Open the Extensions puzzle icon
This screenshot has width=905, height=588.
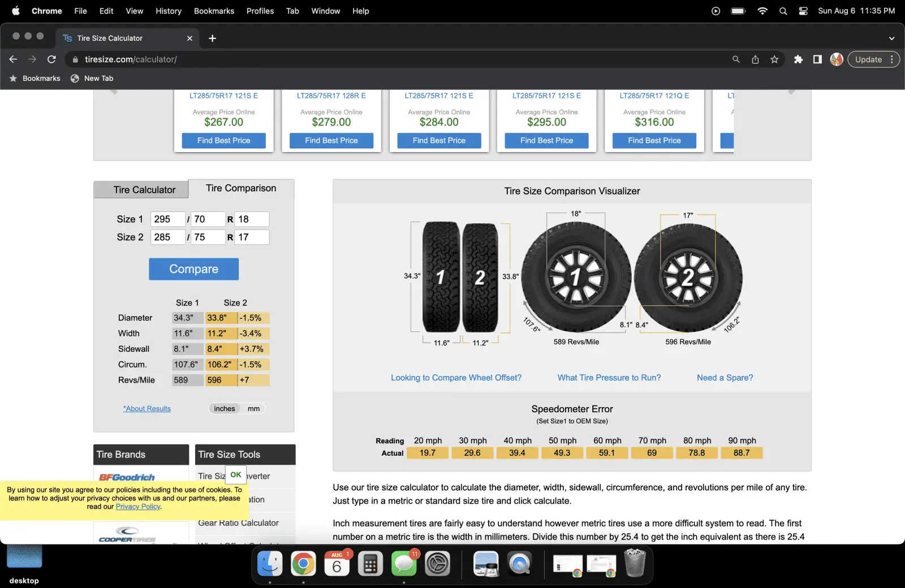(x=798, y=59)
